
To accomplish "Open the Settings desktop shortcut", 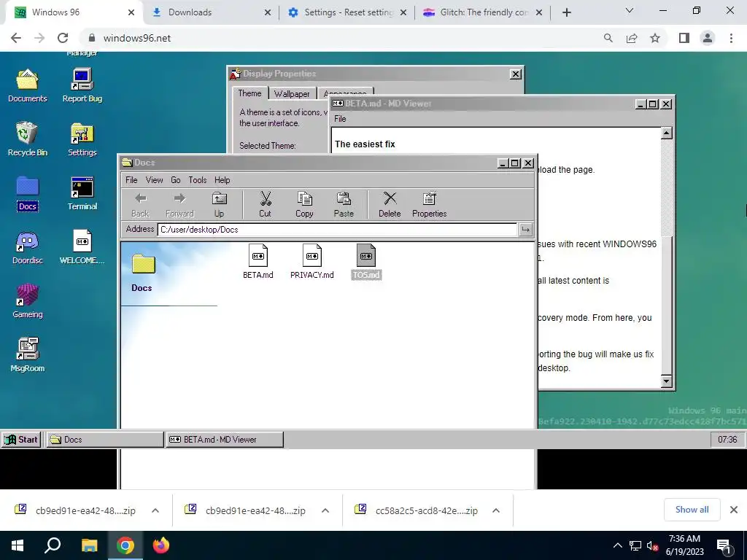I will coord(82,139).
